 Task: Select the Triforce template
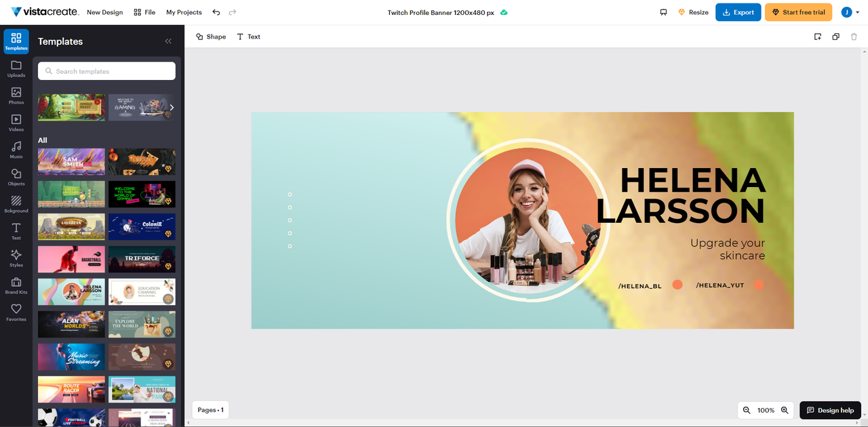[142, 259]
